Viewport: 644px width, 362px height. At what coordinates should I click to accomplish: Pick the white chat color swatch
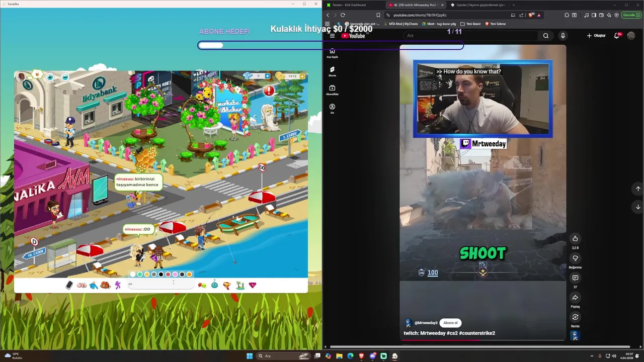(x=133, y=274)
